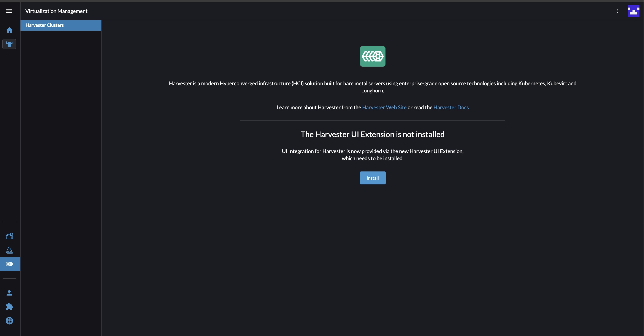The height and width of the screenshot is (336, 644).
Task: Open the Extensions puzzle-piece icon
Action: [x=9, y=307]
